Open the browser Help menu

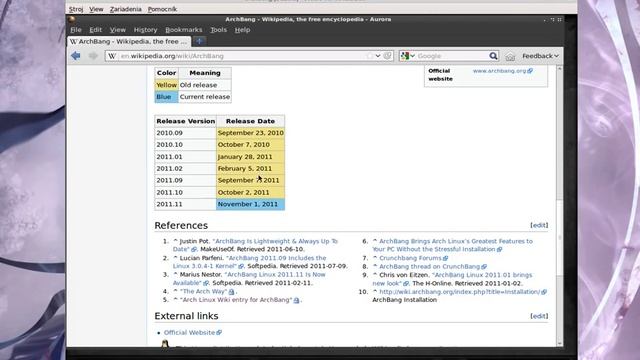pyautogui.click(x=242, y=30)
